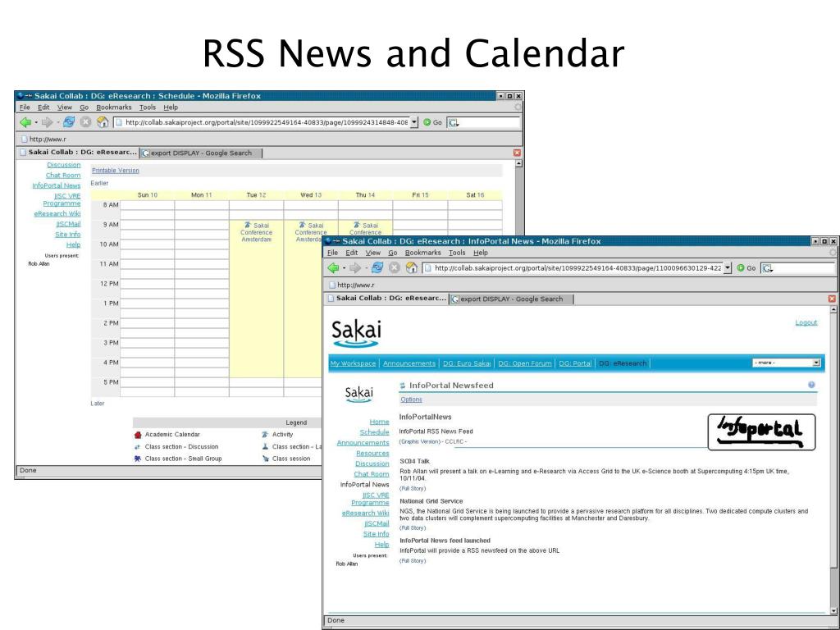Open JISCMail link in Schedule window sidebar
Viewport: 840px width, 630px height.
tap(68, 224)
